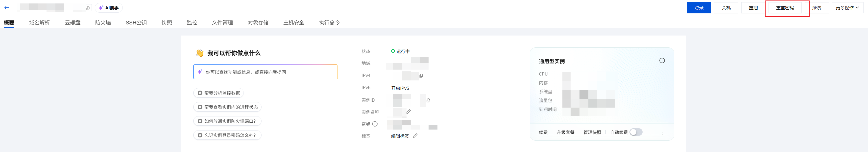Click pencil icon beside 编辑标签
Screen dimensions: 868x152
415,136
